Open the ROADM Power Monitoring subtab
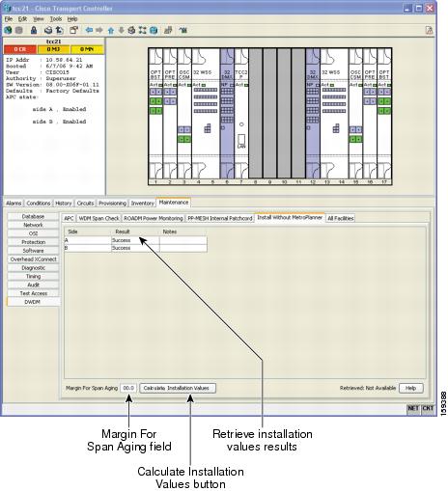This screenshot has height=491, width=448. click(154, 218)
